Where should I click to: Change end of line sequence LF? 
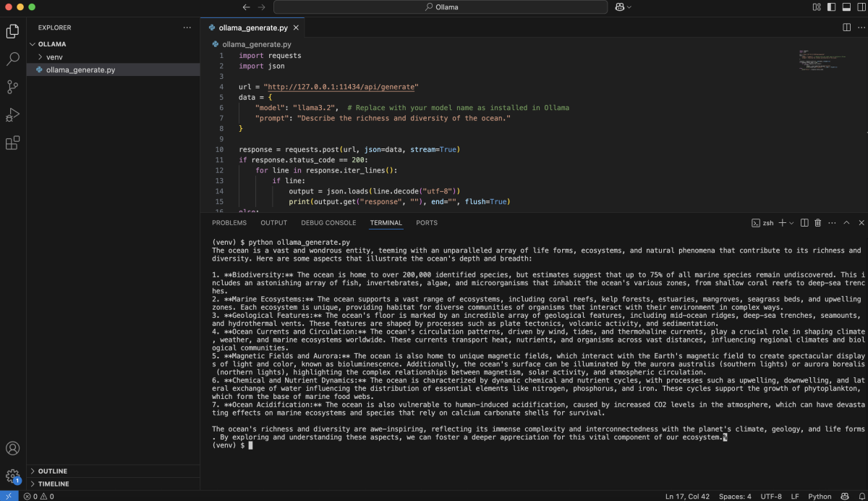coord(795,496)
